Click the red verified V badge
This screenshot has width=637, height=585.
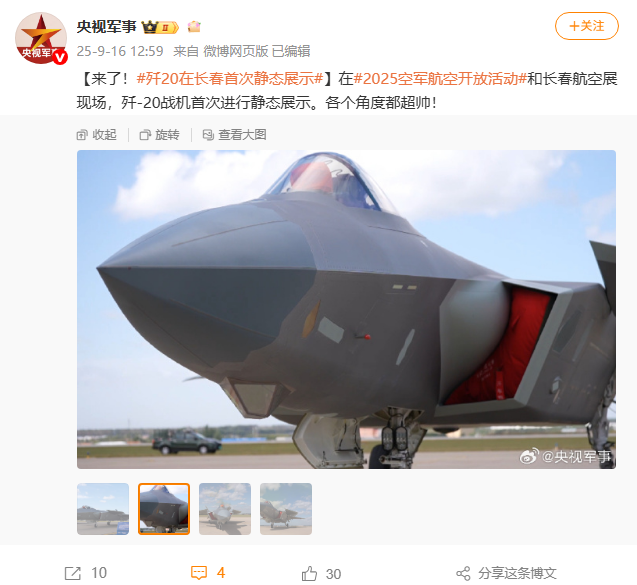(x=60, y=57)
